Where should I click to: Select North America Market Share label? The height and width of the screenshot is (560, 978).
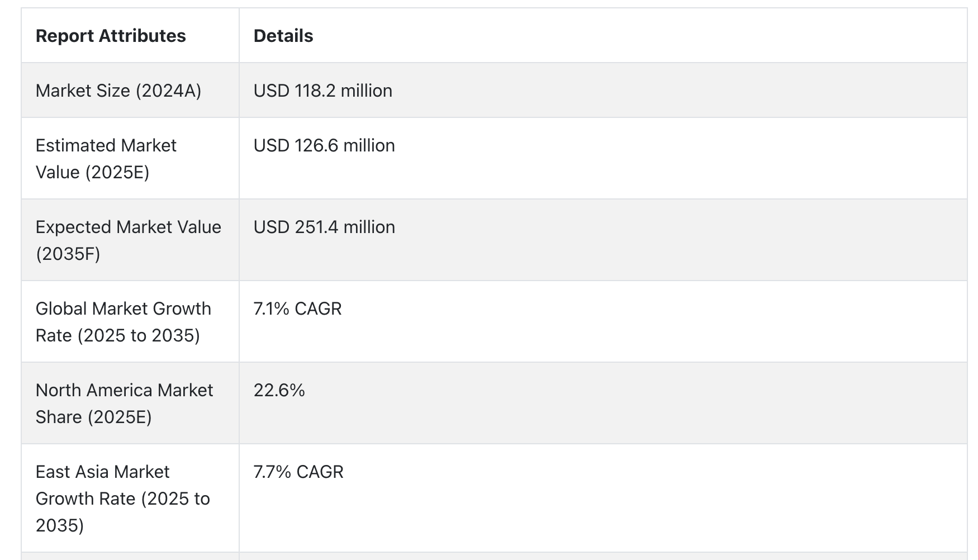[124, 404]
